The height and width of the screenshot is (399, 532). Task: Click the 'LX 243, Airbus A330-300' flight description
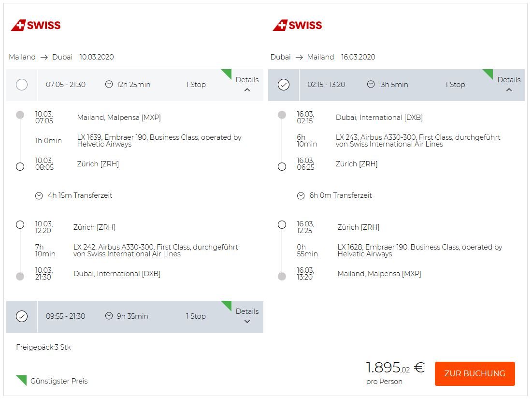418,141
